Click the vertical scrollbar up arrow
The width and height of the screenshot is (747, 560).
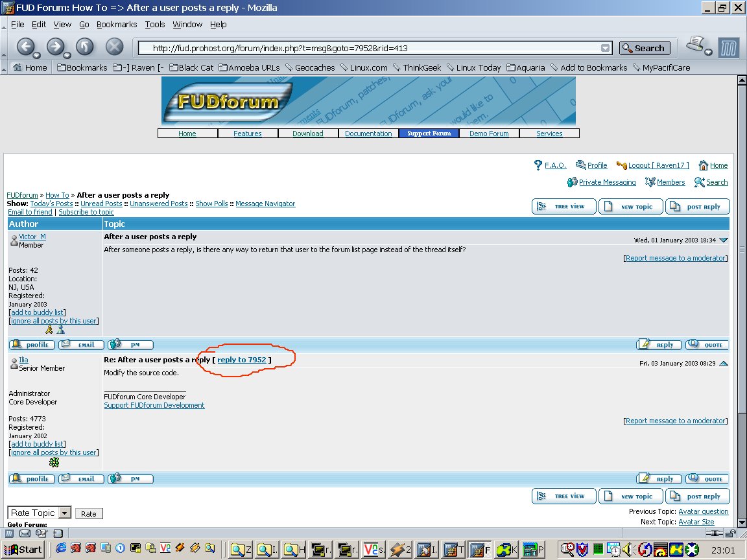point(742,80)
